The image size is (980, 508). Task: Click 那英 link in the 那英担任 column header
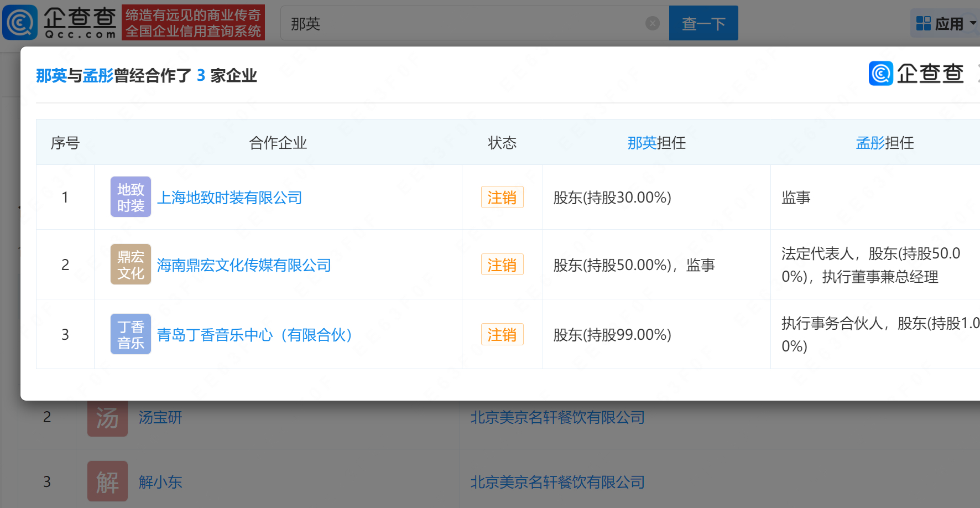click(642, 143)
